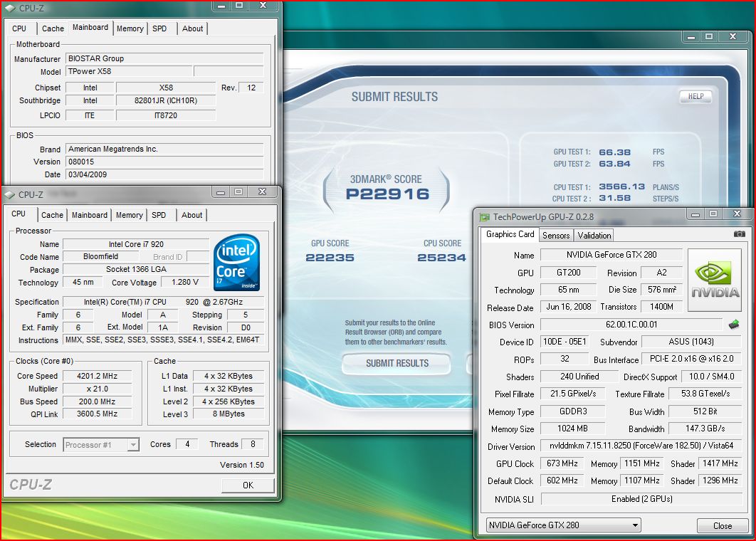The width and height of the screenshot is (756, 541).
Task: Click the NVIDIA SLI field Enabled (2 GPUs)
Action: tap(641, 499)
